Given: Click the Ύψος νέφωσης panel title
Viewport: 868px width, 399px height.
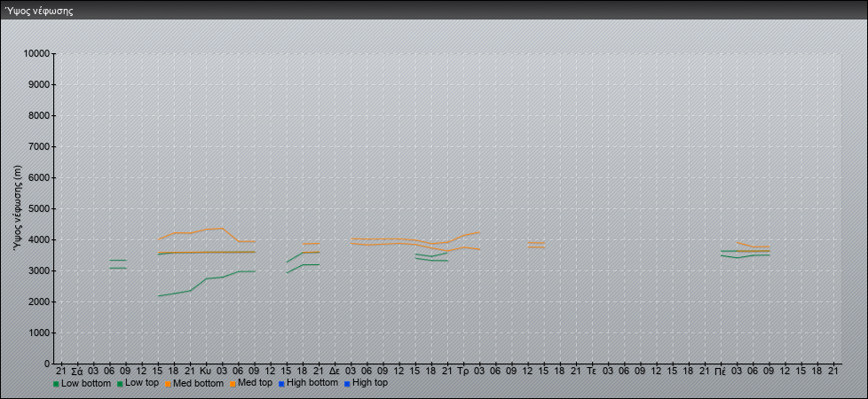Looking at the screenshot, I should [x=39, y=11].
